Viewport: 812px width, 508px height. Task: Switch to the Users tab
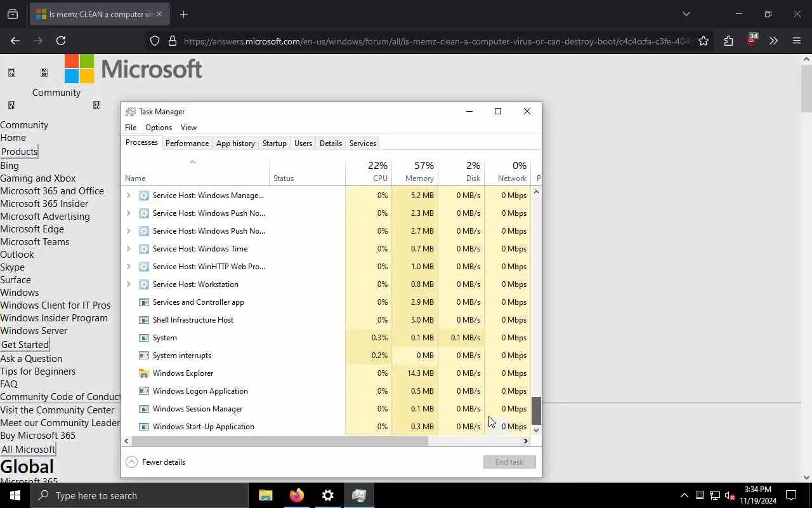303,144
